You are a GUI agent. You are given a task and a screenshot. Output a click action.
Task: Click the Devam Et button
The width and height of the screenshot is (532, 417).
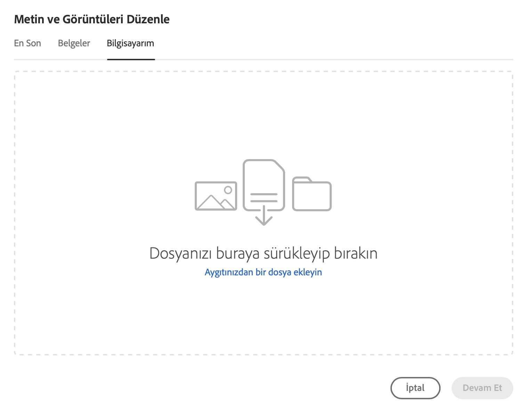pyautogui.click(x=482, y=388)
